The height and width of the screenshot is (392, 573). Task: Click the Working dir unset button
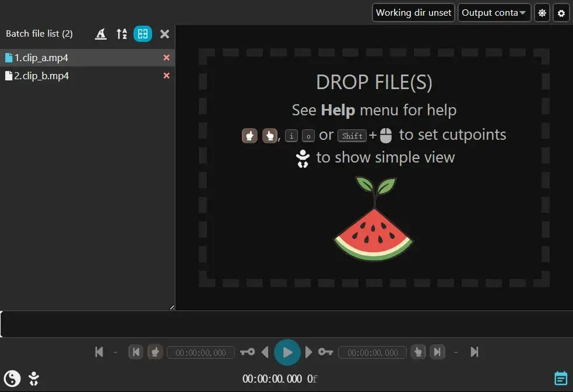pyautogui.click(x=413, y=13)
